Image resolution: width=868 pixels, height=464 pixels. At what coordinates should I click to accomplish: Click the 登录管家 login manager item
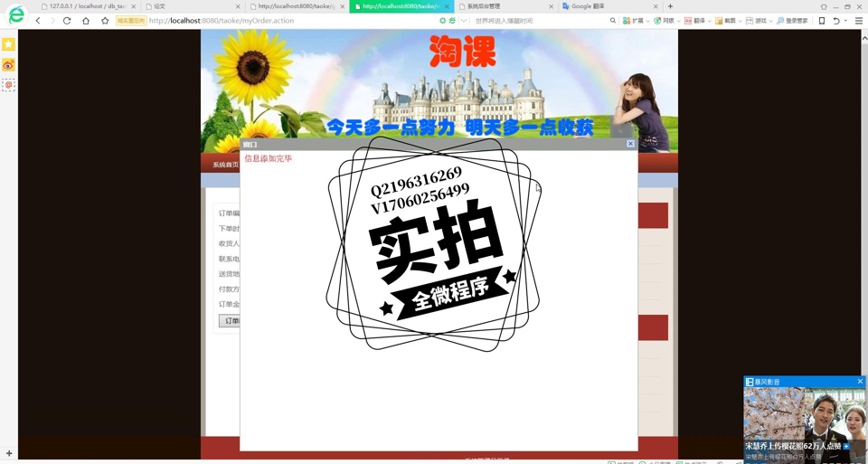point(792,21)
